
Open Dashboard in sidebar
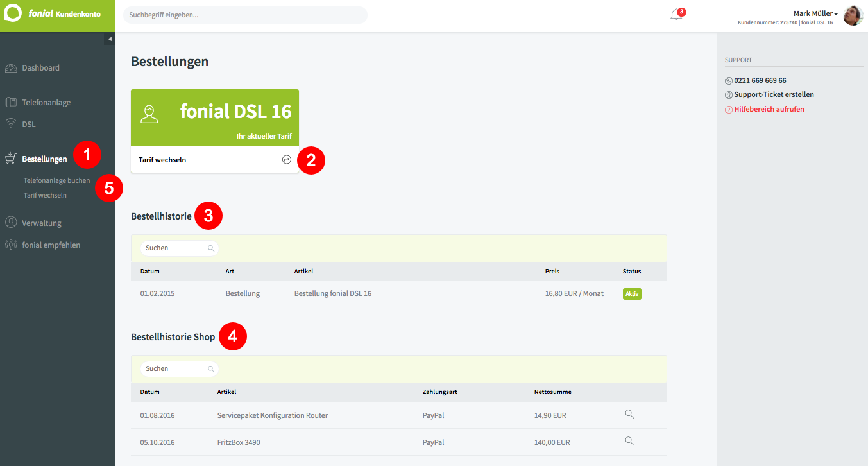click(40, 68)
